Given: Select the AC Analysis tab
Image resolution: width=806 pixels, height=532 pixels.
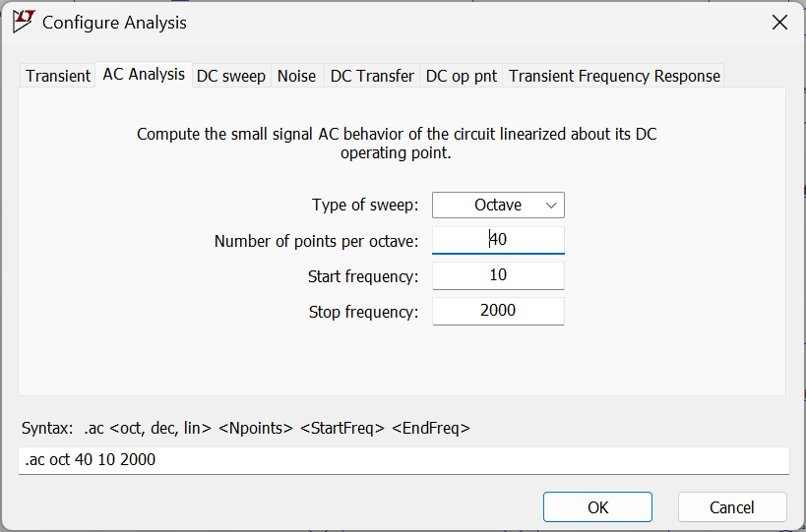Looking at the screenshot, I should click(144, 75).
